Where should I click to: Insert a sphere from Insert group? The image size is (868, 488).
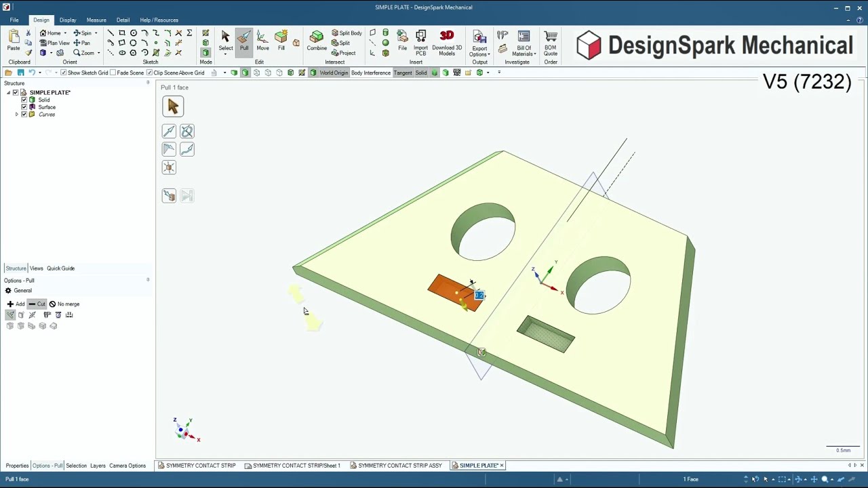(385, 43)
